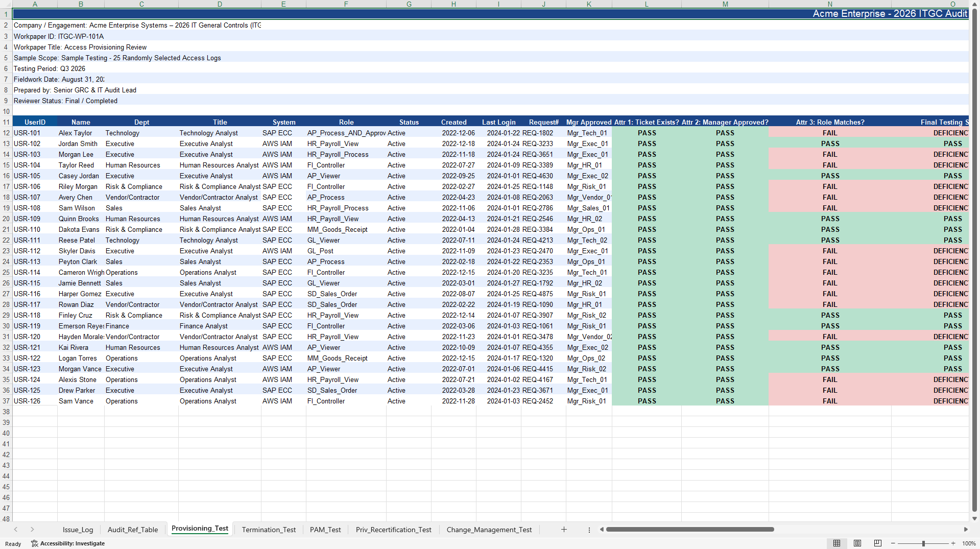Click the vertical scrollbar thumb
Screen dimensions: 980x549
click(x=974, y=260)
